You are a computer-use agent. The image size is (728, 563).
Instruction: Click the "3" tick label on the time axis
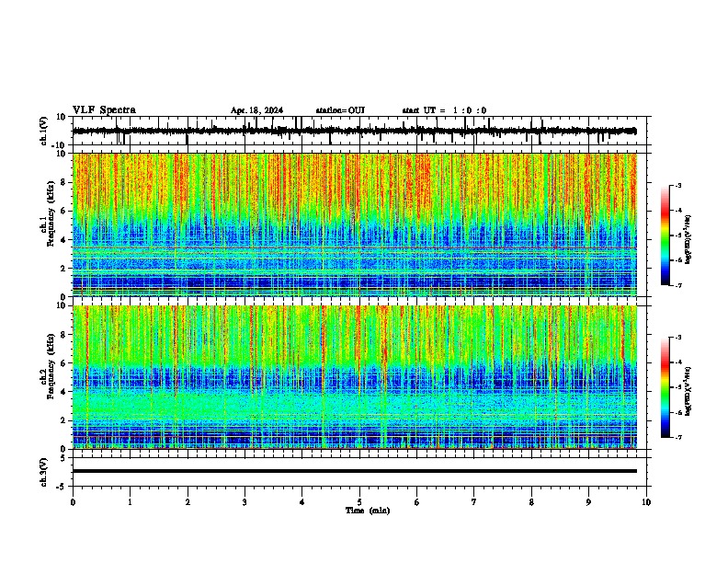pyautogui.click(x=245, y=502)
